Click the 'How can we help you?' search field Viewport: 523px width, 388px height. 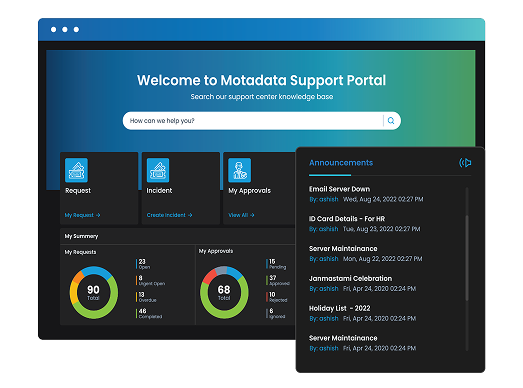pyautogui.click(x=253, y=120)
